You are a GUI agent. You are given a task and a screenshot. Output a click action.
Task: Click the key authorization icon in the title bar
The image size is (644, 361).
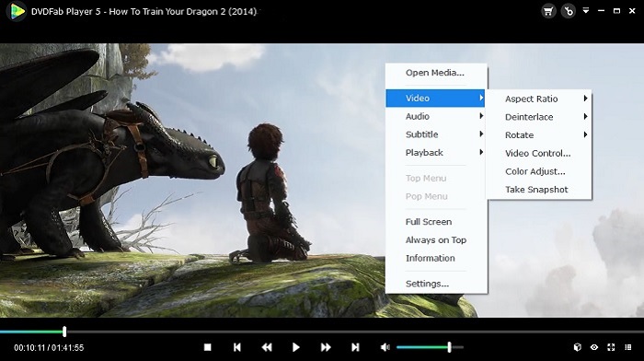[569, 11]
